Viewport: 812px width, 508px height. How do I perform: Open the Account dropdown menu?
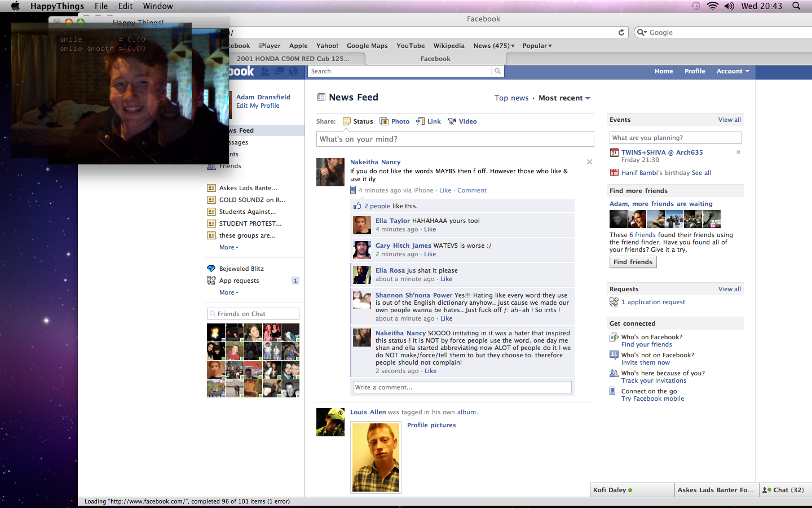pyautogui.click(x=732, y=71)
